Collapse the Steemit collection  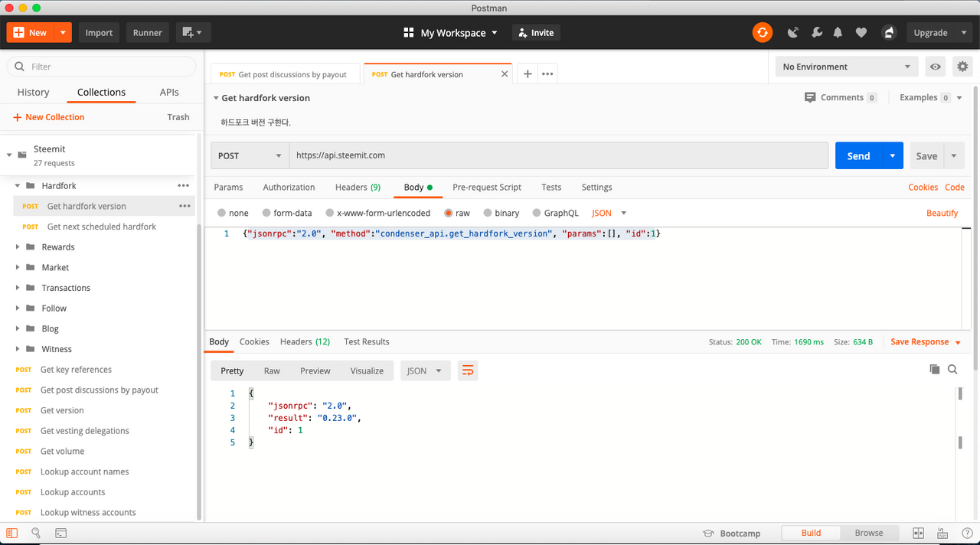pyautogui.click(x=9, y=155)
